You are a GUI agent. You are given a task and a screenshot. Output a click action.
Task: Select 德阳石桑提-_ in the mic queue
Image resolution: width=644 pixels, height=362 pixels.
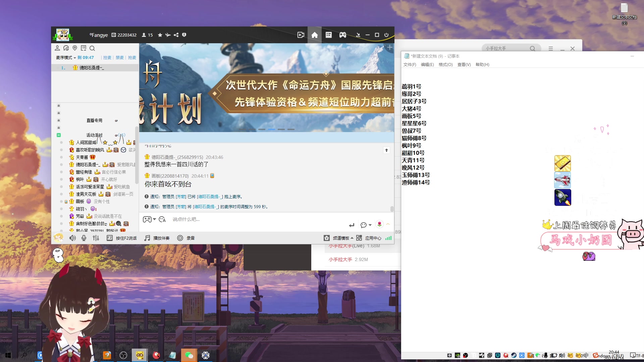[95, 68]
